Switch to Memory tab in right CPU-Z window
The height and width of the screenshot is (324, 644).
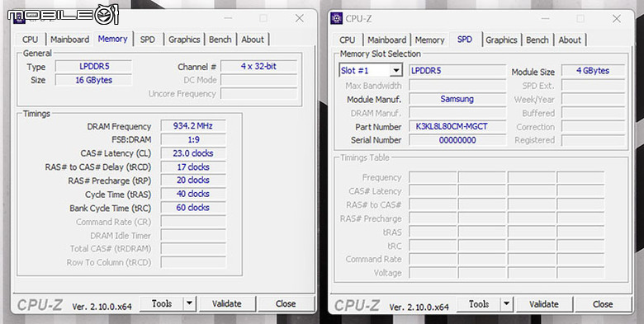(429, 40)
